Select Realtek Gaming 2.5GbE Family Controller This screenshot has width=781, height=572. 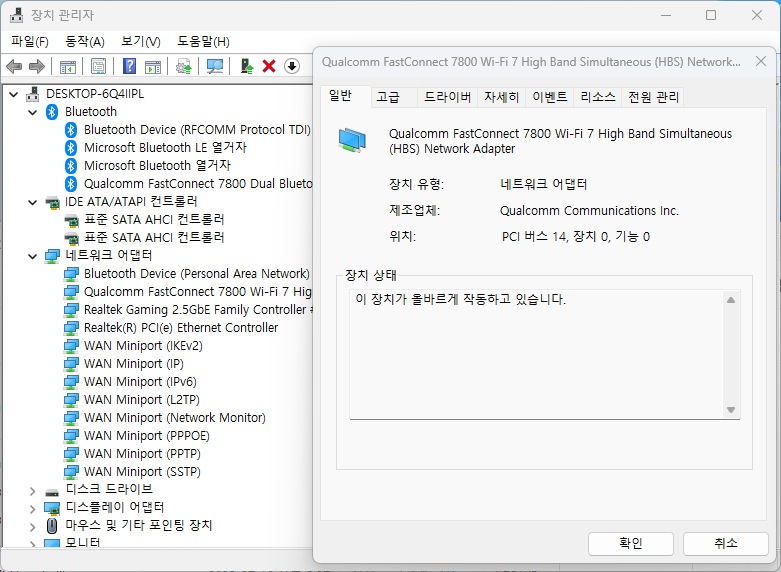(198, 310)
